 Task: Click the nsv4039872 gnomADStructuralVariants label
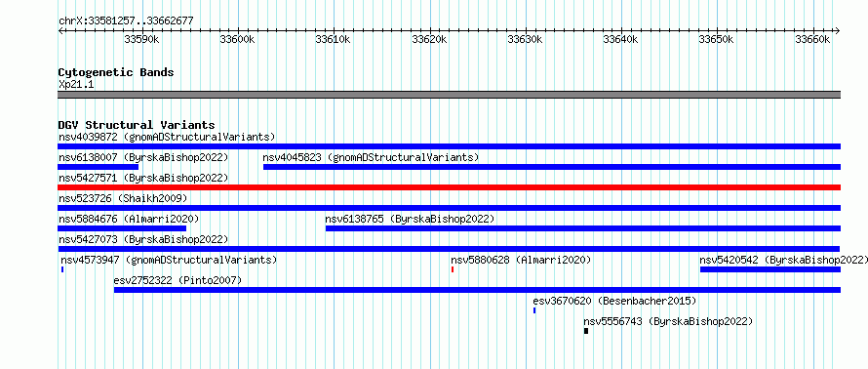tap(167, 137)
